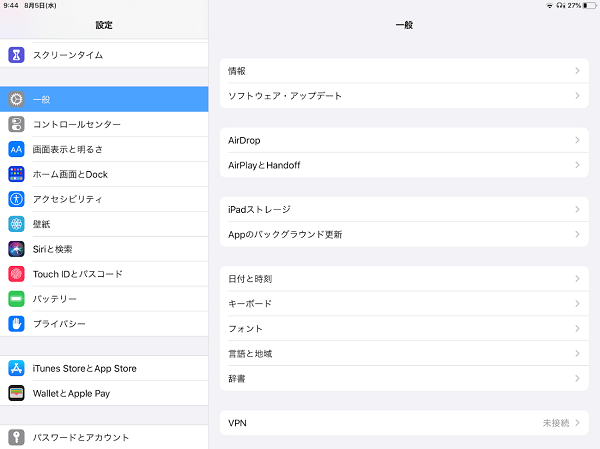
Task: Open 画面表示と明るさ settings
Action: (104, 149)
